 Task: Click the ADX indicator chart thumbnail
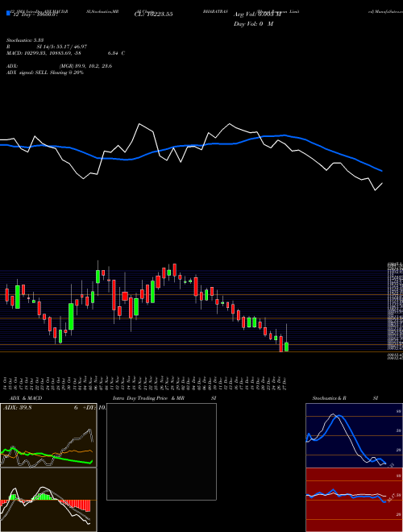pyautogui.click(x=48, y=435)
